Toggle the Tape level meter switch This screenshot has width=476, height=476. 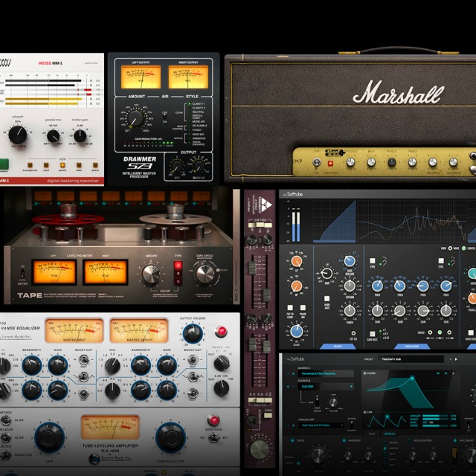(x=22, y=274)
